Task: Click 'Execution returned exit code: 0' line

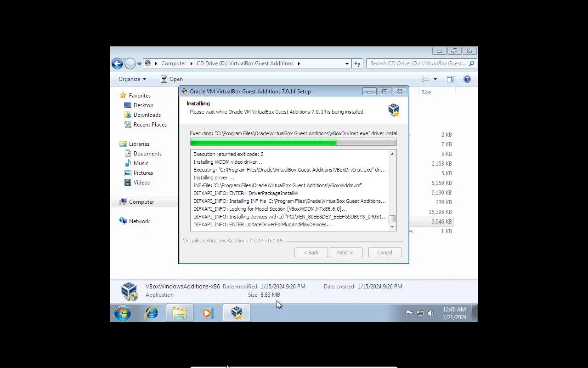Action: coord(228,154)
